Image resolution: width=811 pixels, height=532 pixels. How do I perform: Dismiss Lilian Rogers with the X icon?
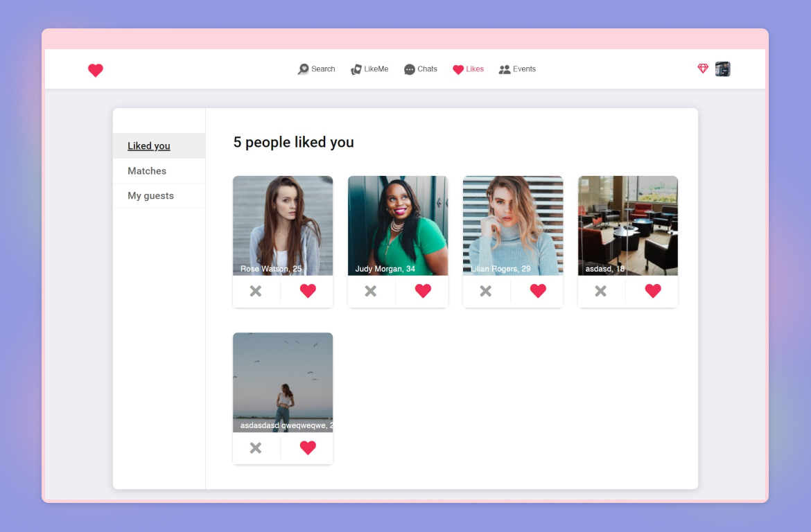coord(486,291)
